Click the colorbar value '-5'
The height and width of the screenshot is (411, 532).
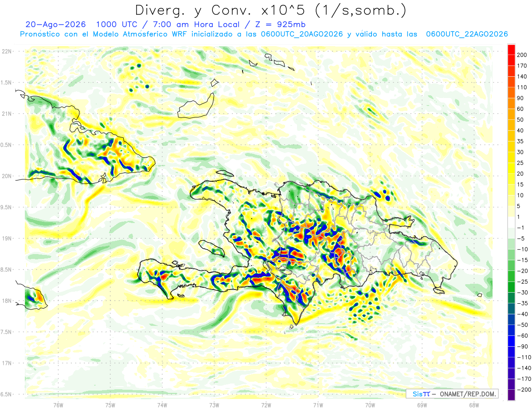[521, 239]
